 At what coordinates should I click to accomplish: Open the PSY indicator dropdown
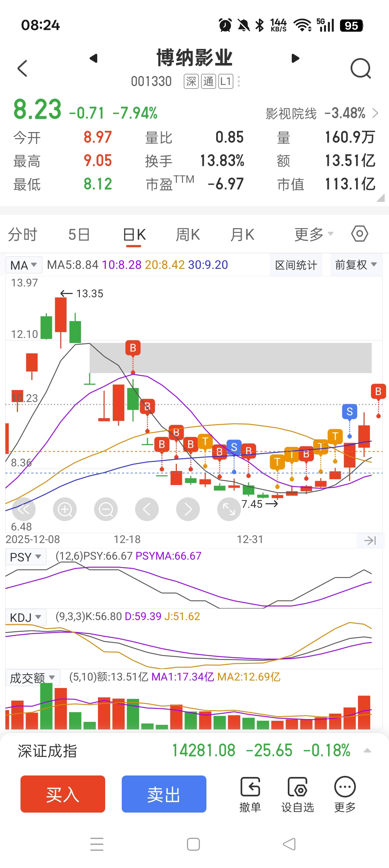26,557
